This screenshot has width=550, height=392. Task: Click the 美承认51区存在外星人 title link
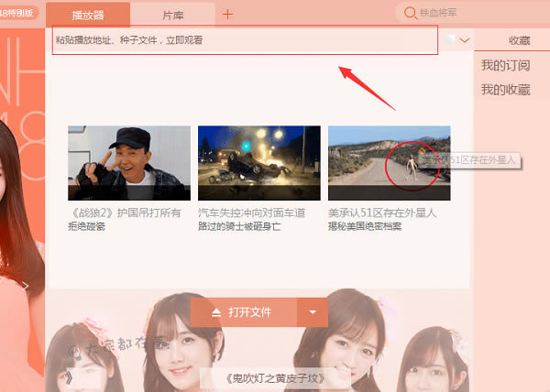[383, 212]
